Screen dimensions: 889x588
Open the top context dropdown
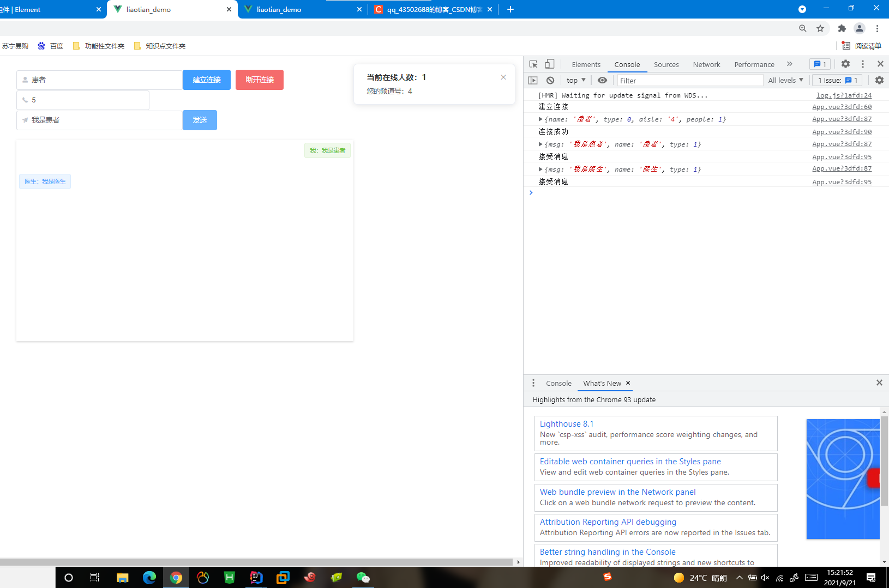click(576, 80)
